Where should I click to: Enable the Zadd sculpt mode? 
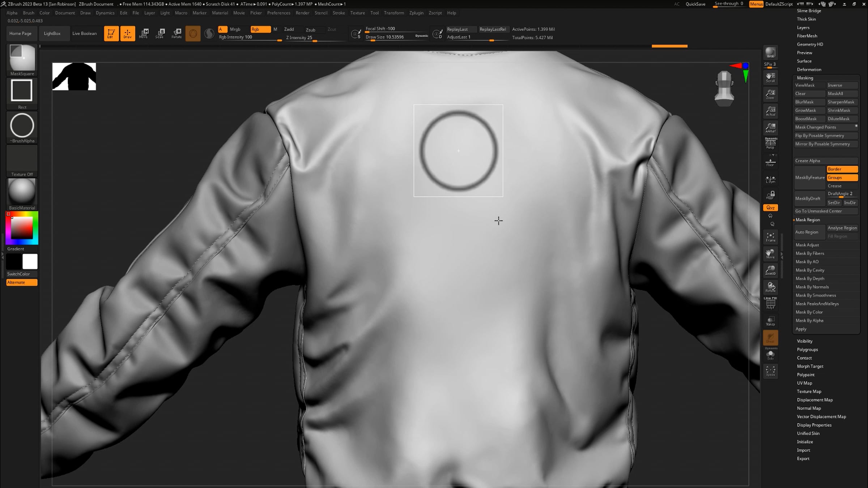click(289, 29)
